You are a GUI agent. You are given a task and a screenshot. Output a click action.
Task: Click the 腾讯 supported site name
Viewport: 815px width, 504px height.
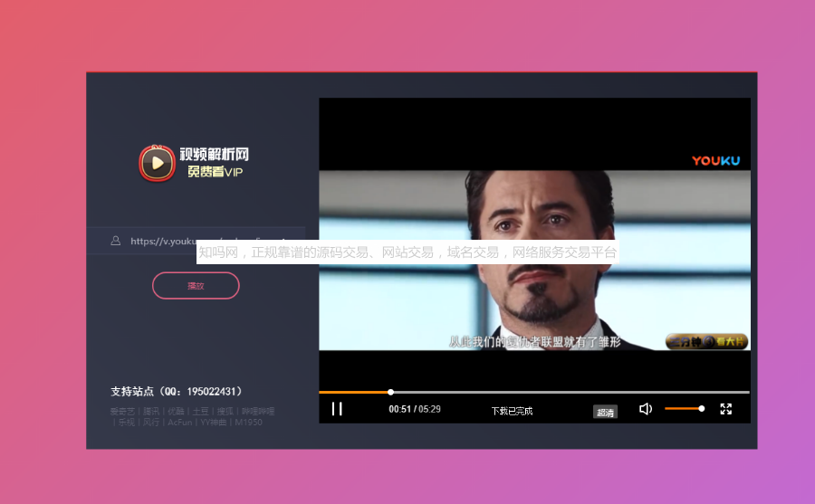(x=151, y=412)
